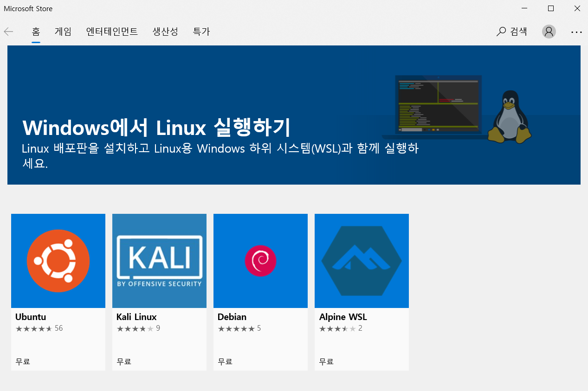Viewport: 588px width, 391px height.
Task: Click the Tux penguin in the banner
Action: pos(510,117)
